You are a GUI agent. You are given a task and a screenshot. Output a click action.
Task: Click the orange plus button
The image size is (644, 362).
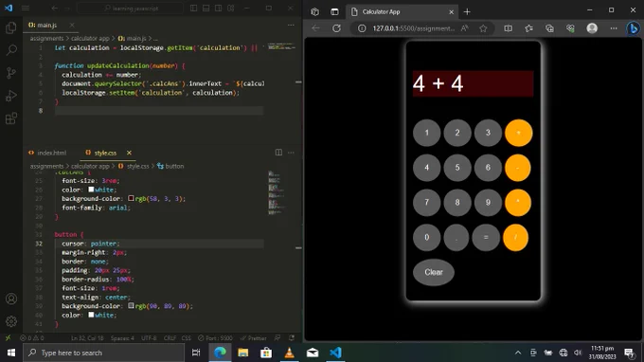(x=518, y=133)
